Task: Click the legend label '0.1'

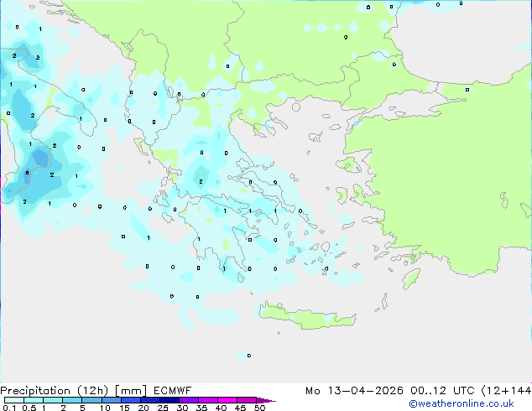Action: point(9,408)
